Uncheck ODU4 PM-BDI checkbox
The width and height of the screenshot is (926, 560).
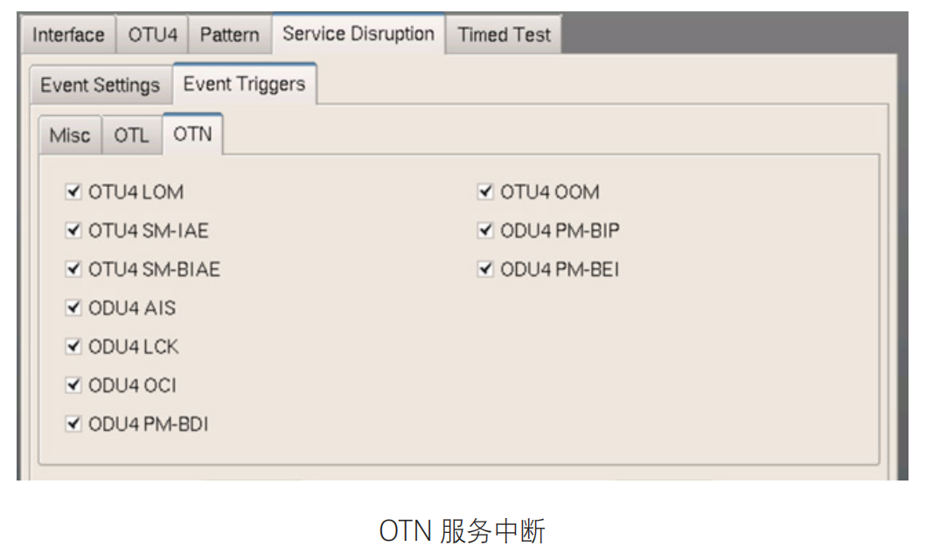coord(74,424)
